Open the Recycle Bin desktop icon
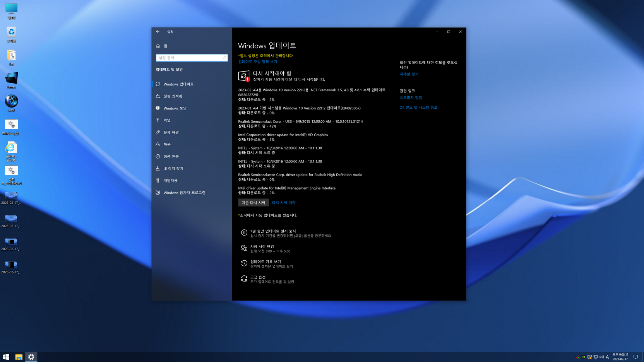Screen dimensions: 644x362 [x=11, y=34]
